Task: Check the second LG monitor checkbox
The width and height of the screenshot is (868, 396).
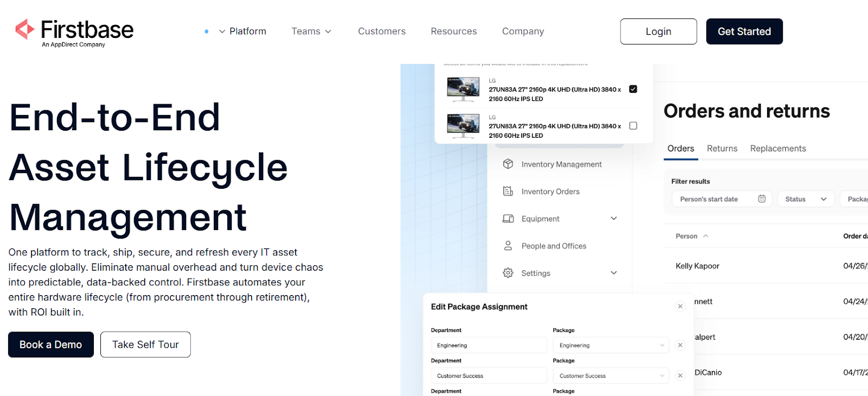Action: pyautogui.click(x=633, y=126)
